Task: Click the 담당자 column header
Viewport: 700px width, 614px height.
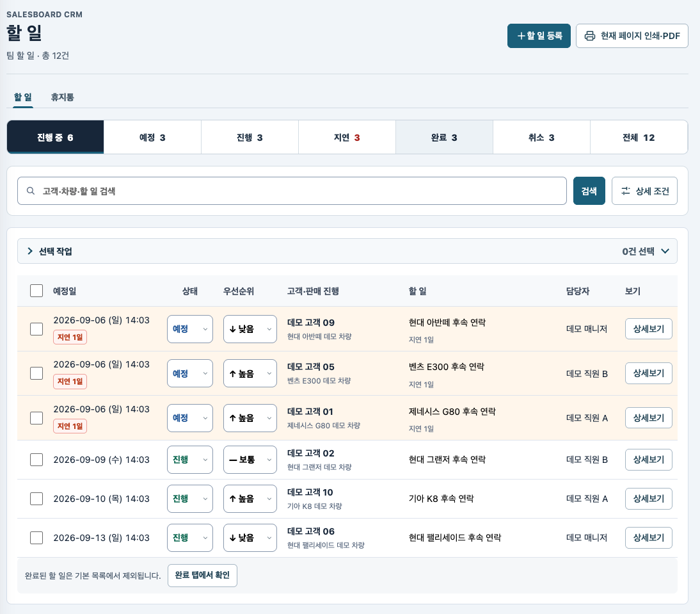Action: (x=578, y=291)
